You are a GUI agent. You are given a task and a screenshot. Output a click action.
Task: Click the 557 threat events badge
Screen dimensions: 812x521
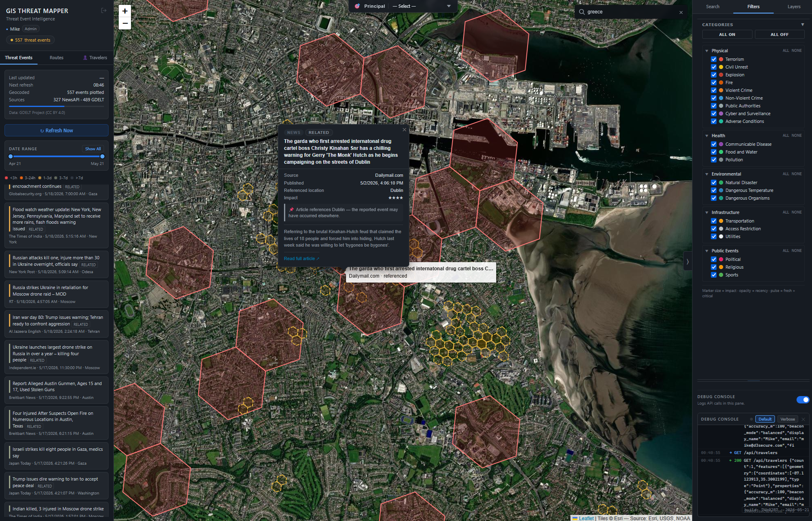[31, 40]
